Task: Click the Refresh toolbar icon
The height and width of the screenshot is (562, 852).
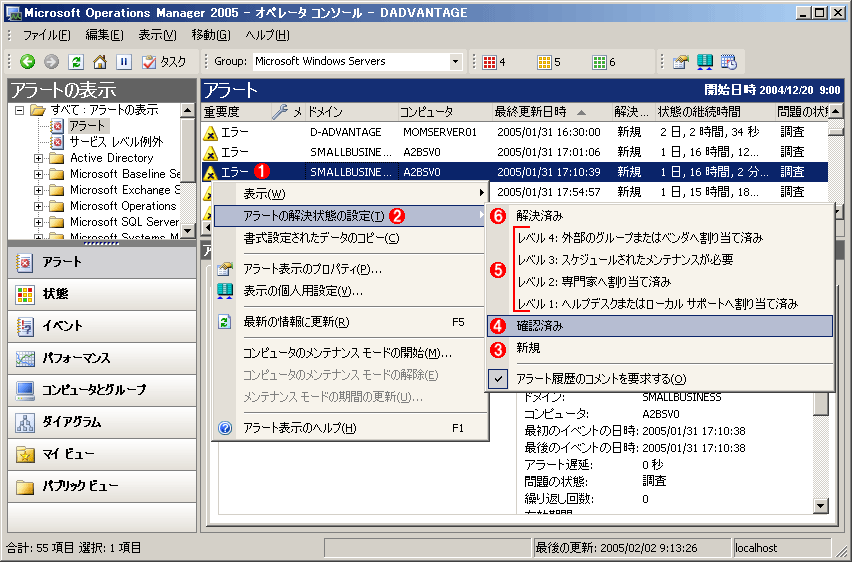Action: pos(76,61)
